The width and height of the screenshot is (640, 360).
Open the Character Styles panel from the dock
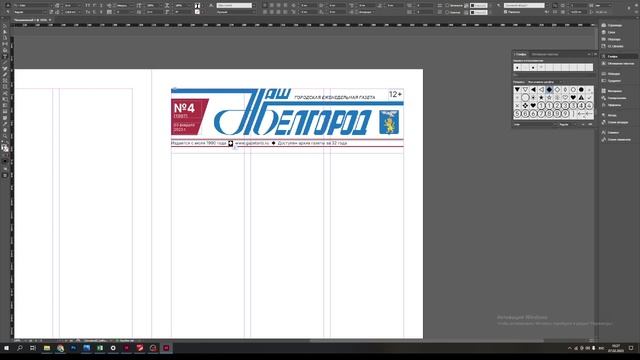[x=618, y=140]
